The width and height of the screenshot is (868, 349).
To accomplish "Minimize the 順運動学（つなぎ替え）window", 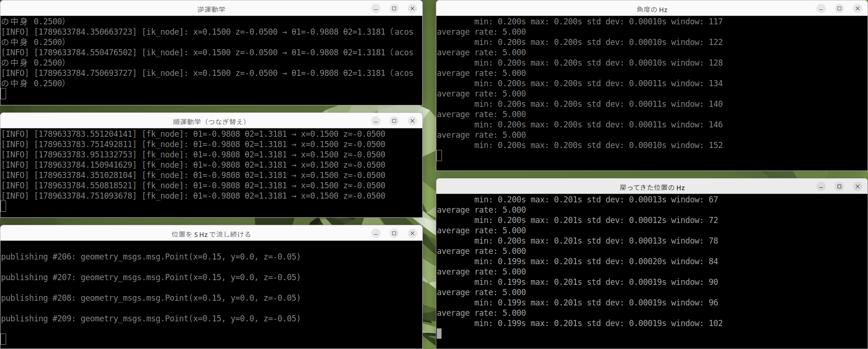I will tap(376, 121).
